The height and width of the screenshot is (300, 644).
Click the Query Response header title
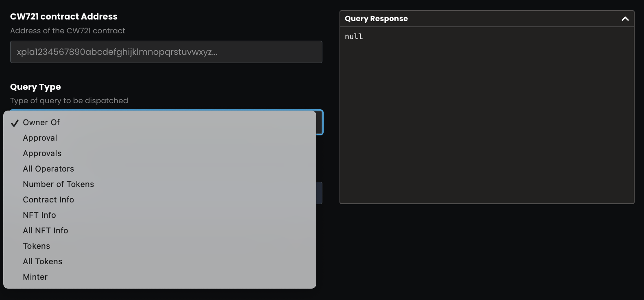coord(376,19)
